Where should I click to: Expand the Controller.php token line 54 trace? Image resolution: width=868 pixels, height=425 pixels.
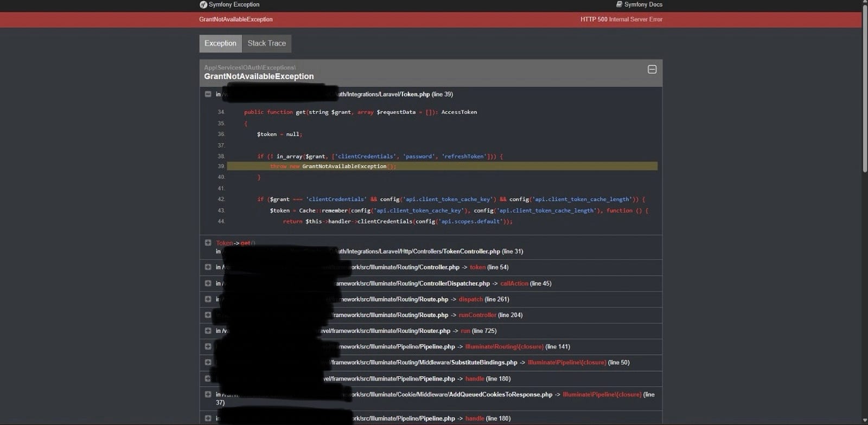[208, 267]
